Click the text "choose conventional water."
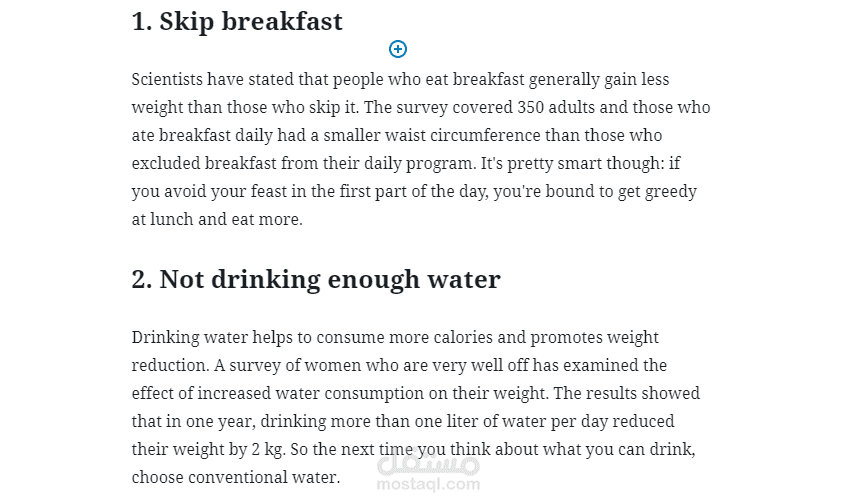 235,477
